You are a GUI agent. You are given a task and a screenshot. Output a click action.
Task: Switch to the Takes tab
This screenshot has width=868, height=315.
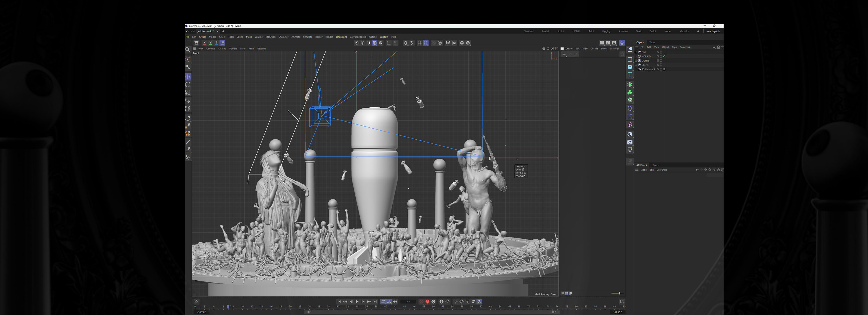[652, 42]
